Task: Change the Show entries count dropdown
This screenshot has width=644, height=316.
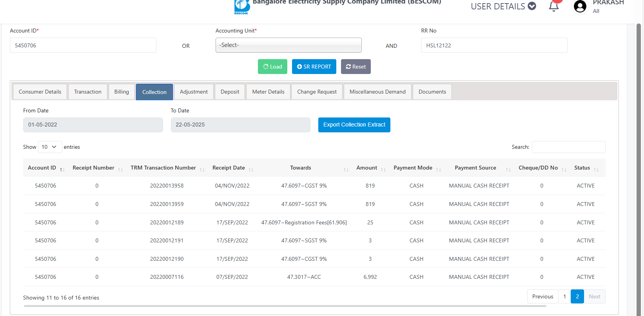Action: pos(50,147)
